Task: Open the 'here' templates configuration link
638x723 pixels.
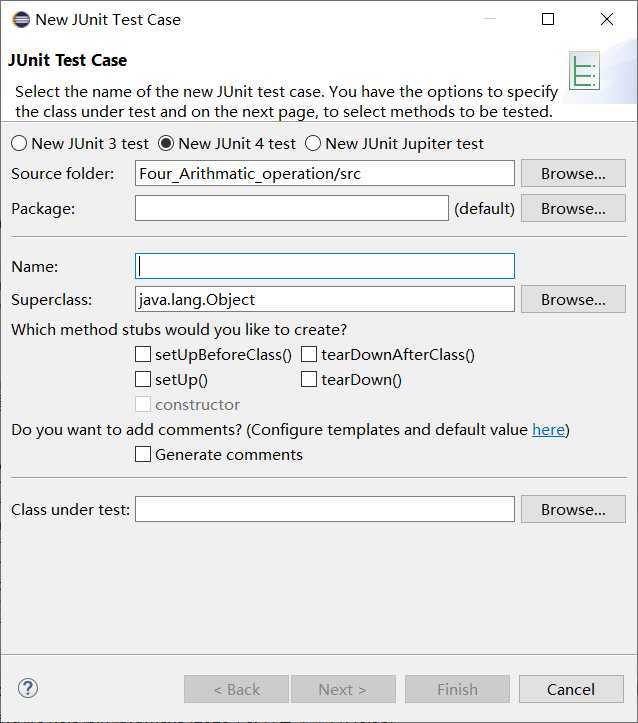Action: pos(548,430)
